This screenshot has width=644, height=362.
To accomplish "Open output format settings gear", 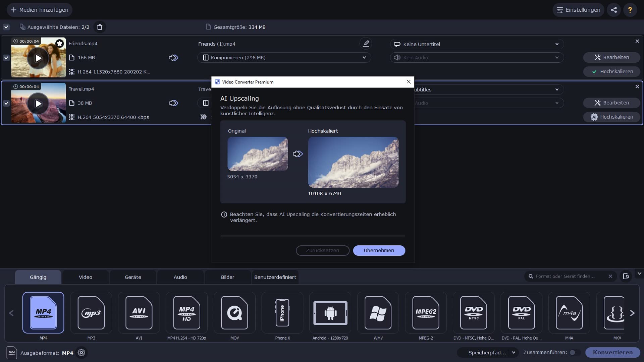I will coord(81,353).
